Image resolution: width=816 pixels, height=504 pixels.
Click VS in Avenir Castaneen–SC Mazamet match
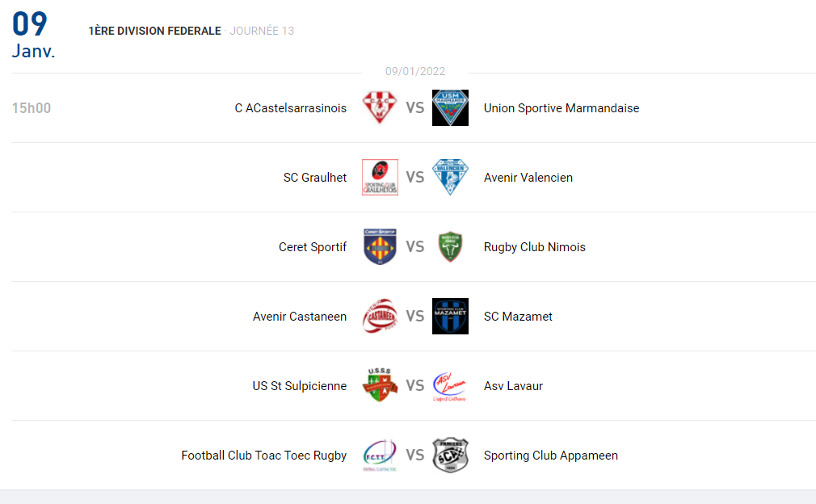point(414,317)
